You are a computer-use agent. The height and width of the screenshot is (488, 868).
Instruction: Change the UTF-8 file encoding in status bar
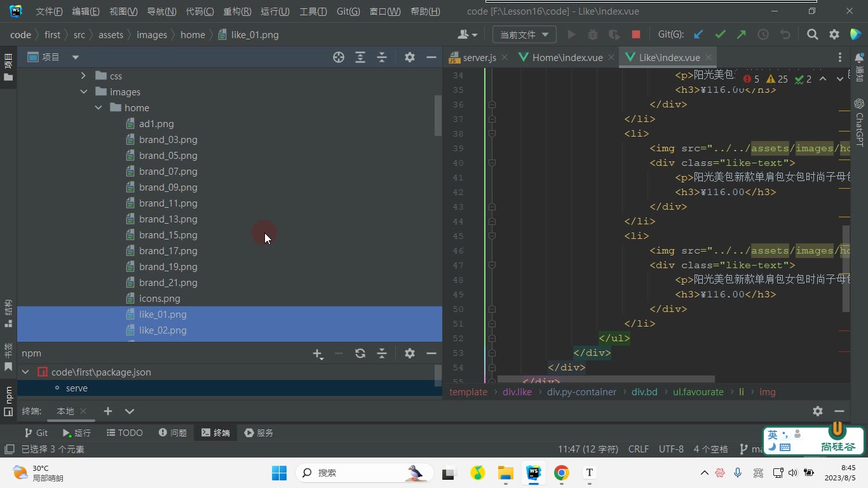coord(671,449)
